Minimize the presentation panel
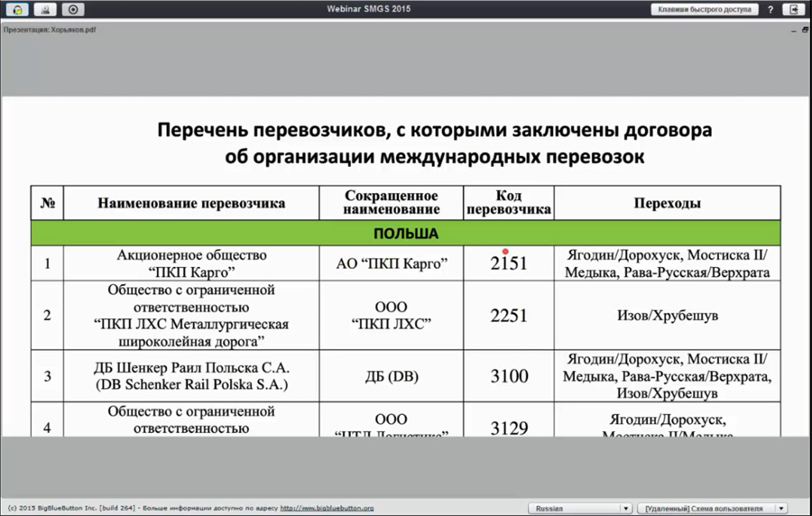812x516 pixels. point(794,30)
